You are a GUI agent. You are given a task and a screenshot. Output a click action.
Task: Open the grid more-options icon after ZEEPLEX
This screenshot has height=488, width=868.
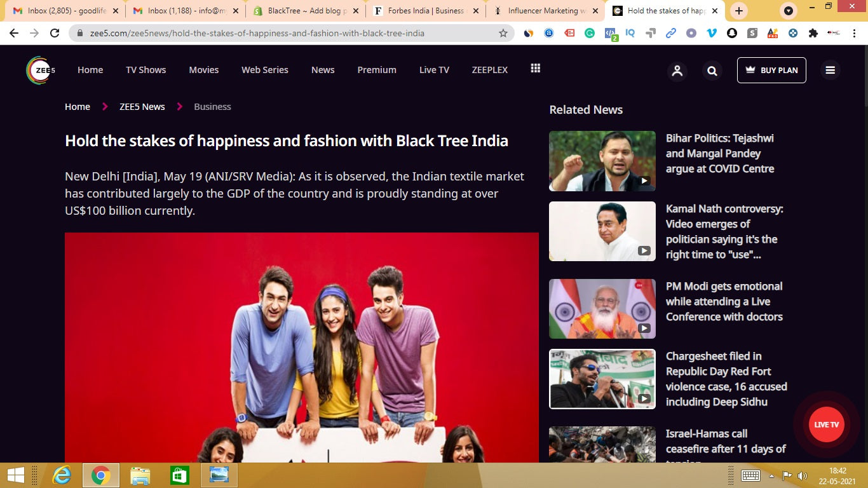pyautogui.click(x=536, y=69)
